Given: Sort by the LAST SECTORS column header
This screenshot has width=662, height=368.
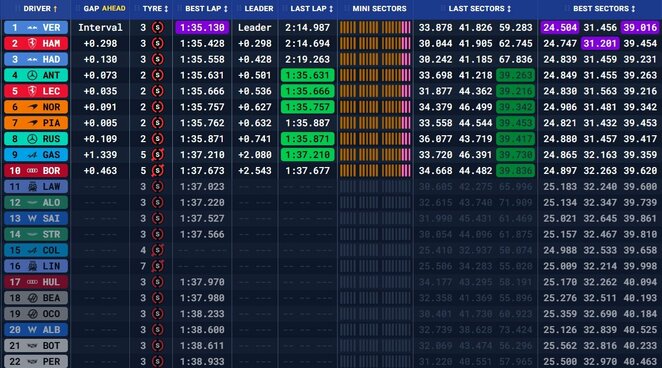Looking at the screenshot, I should pos(480,8).
